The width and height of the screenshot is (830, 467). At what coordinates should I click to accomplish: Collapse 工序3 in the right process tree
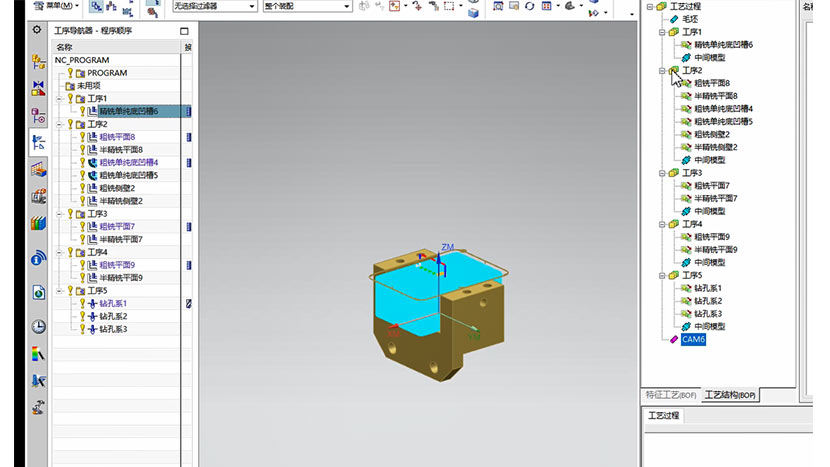coord(662,173)
